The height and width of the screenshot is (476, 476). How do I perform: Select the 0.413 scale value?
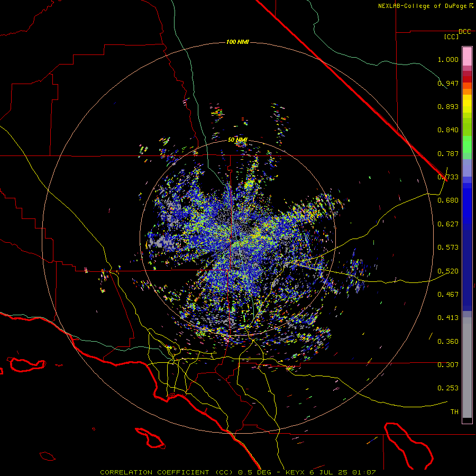coord(448,318)
